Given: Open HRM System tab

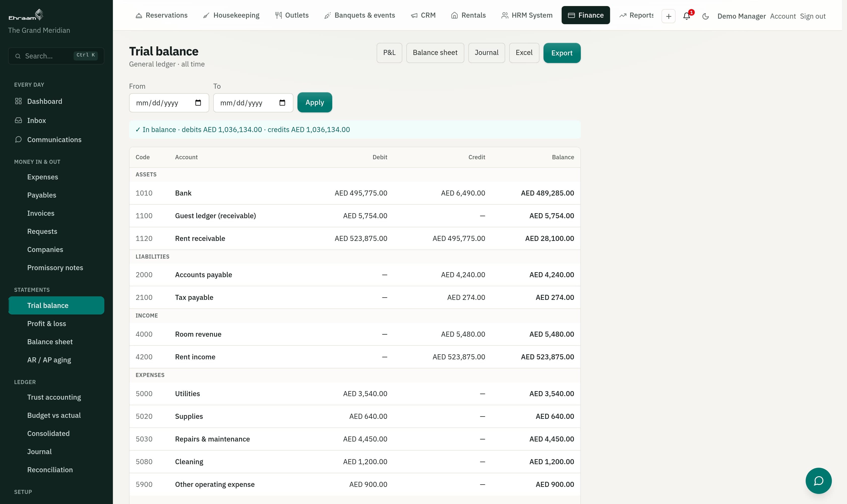Looking at the screenshot, I should pyautogui.click(x=527, y=15).
